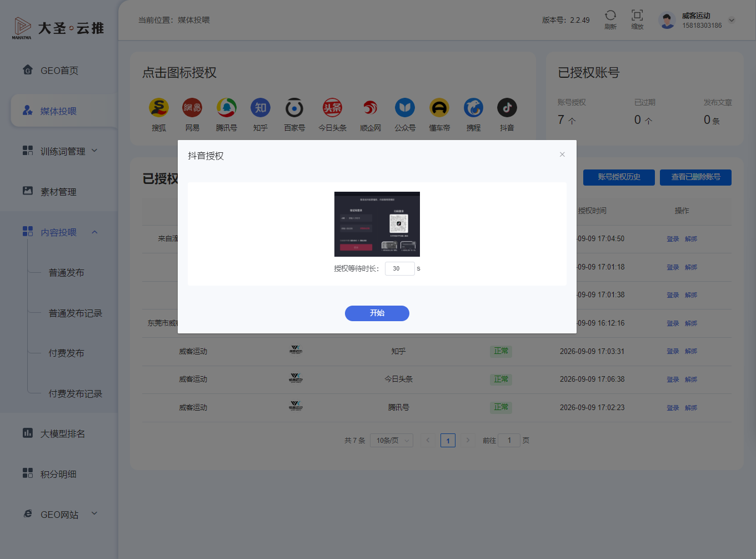Click the account avatar in 今日头条 row
This screenshot has width=756, height=559.
296,378
